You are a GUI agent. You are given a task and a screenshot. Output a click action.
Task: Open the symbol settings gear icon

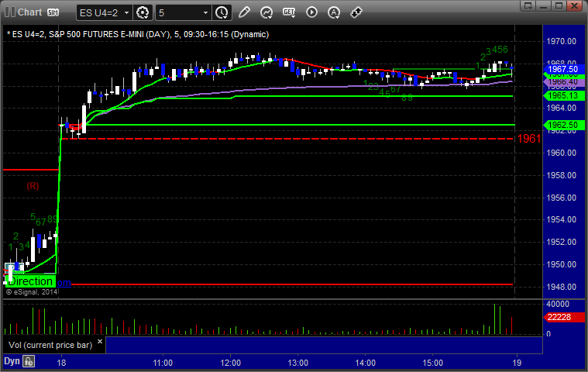point(143,12)
